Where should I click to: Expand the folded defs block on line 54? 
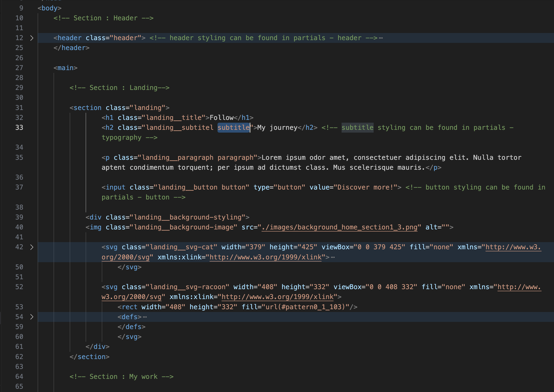tap(32, 317)
